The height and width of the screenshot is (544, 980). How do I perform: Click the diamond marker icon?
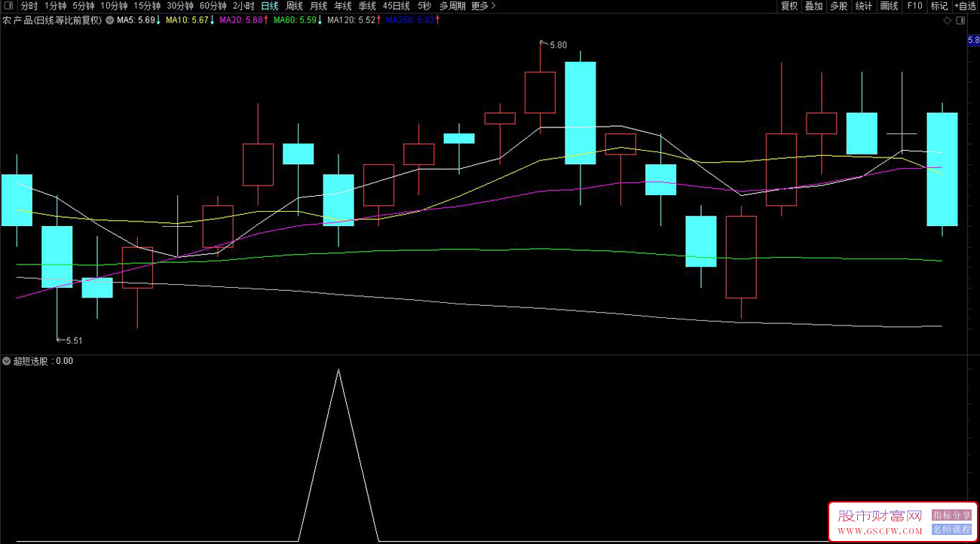click(948, 20)
